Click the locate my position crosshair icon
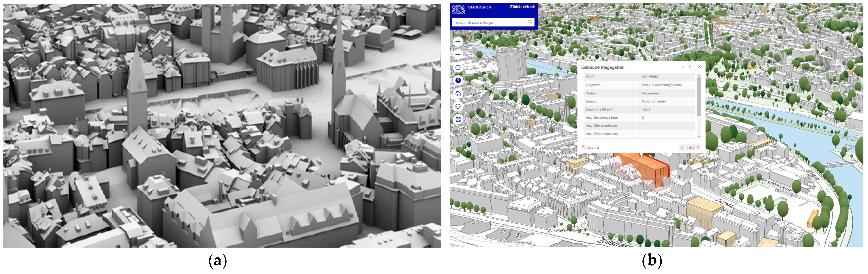Screen dimensions: 868x274 [x=458, y=106]
